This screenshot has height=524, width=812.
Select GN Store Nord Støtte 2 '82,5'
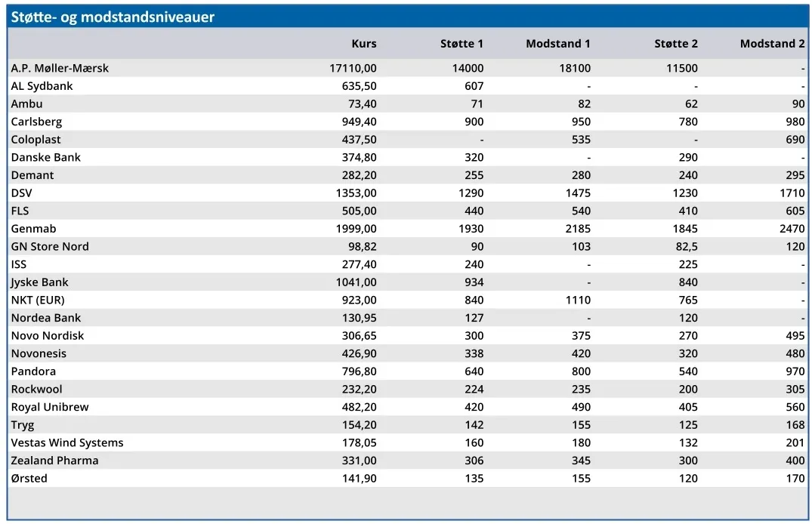686,246
